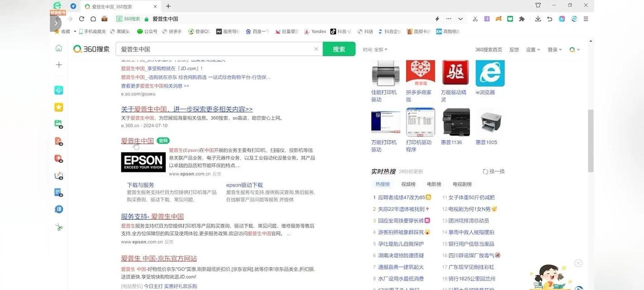Open the AI image sidebar icon

[59, 124]
